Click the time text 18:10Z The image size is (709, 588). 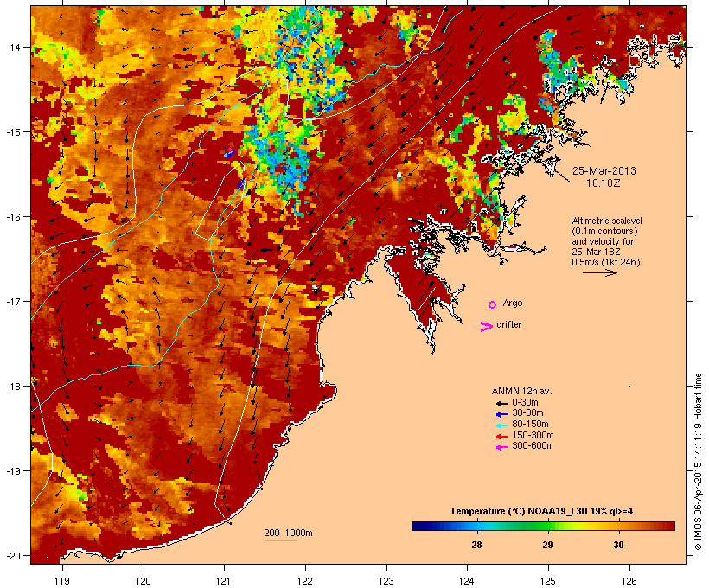tap(604, 183)
